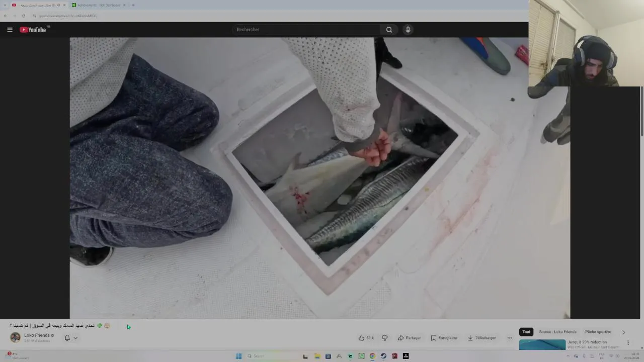This screenshot has width=644, height=362.
Task: Save the video with Enregistrer
Action: coord(444,338)
